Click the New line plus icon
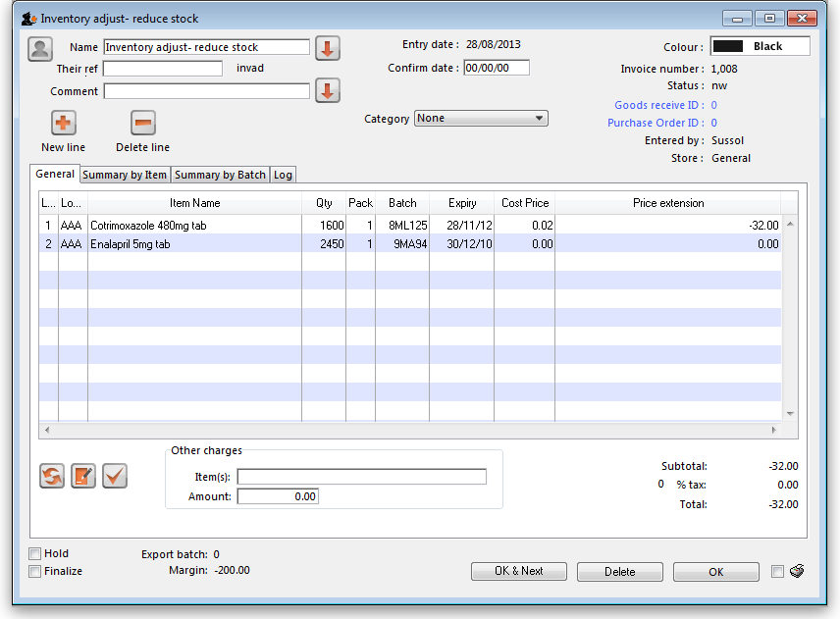The height and width of the screenshot is (619, 840). tap(64, 123)
